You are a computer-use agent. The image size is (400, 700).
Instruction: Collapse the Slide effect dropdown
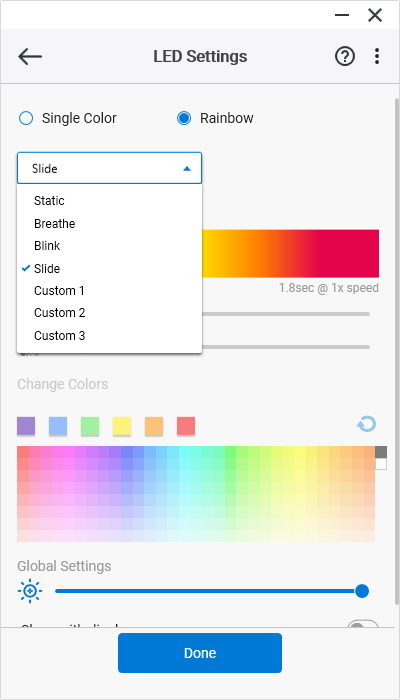coord(109,168)
